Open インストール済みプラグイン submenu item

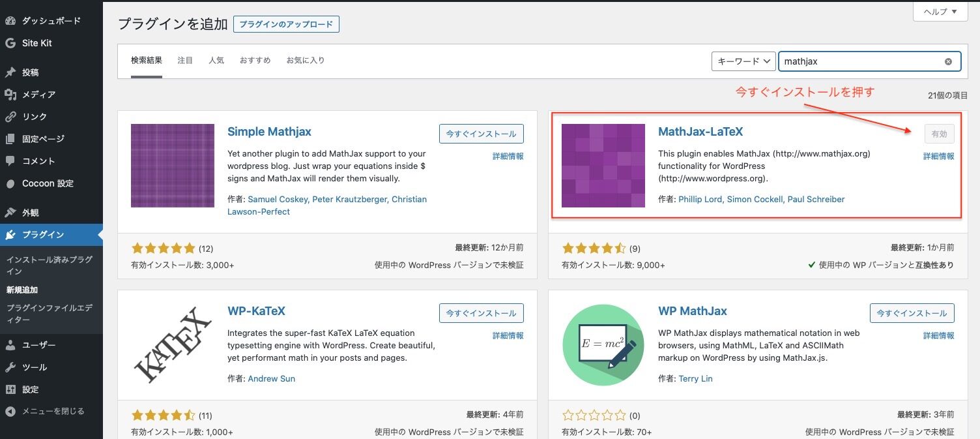[x=50, y=265]
